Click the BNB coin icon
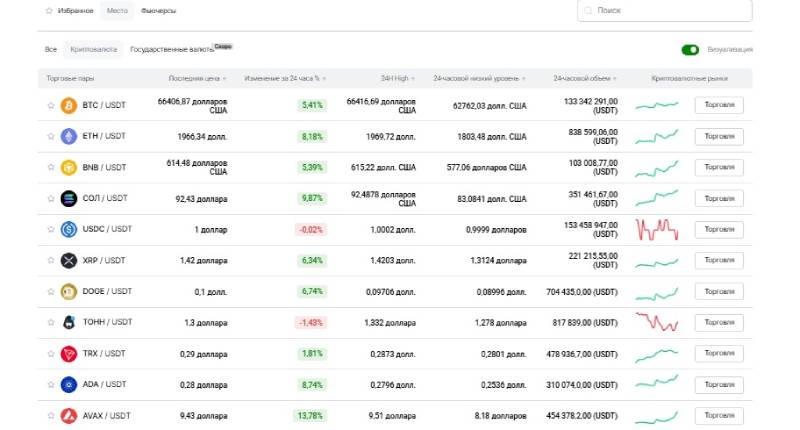 69,167
